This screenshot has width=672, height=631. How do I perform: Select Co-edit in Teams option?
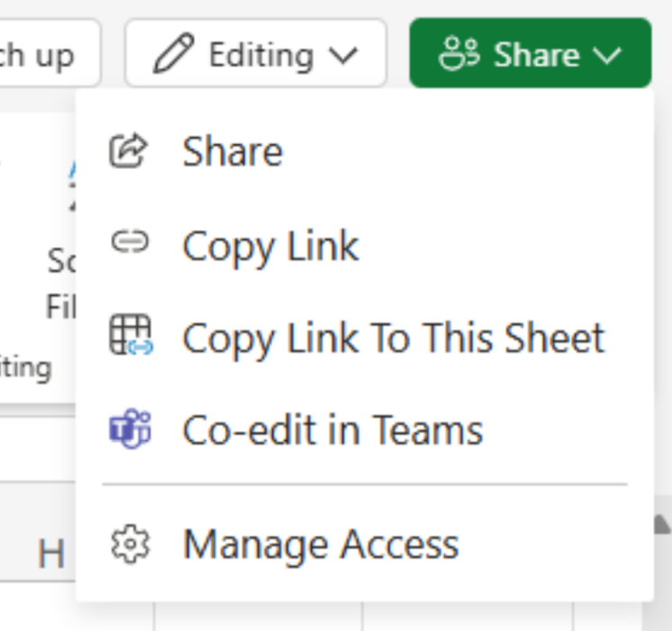pos(332,431)
